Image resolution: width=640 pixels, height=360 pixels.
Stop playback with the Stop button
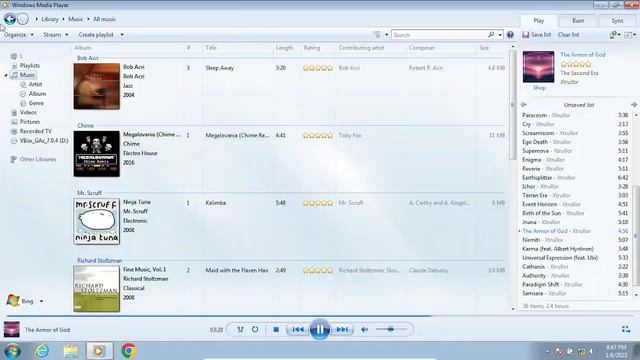coord(276,329)
